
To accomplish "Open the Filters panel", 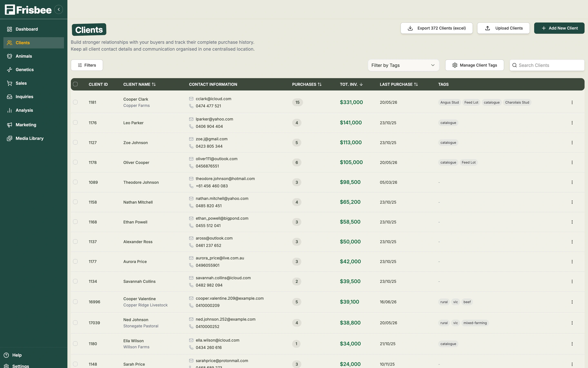I will [87, 65].
